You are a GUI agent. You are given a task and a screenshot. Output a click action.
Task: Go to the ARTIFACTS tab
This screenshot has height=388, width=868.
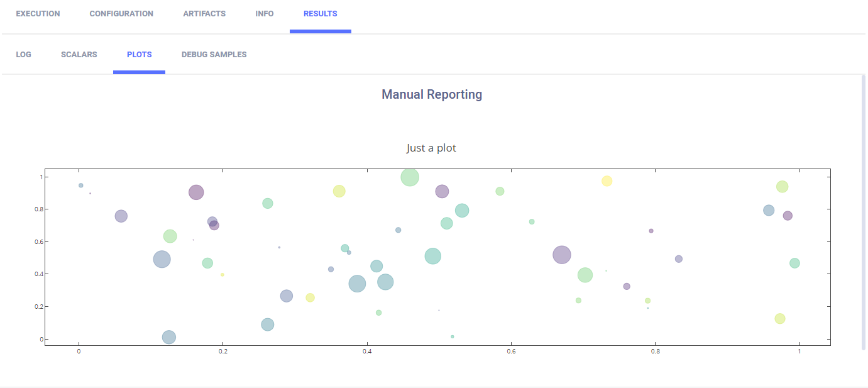[x=204, y=14]
